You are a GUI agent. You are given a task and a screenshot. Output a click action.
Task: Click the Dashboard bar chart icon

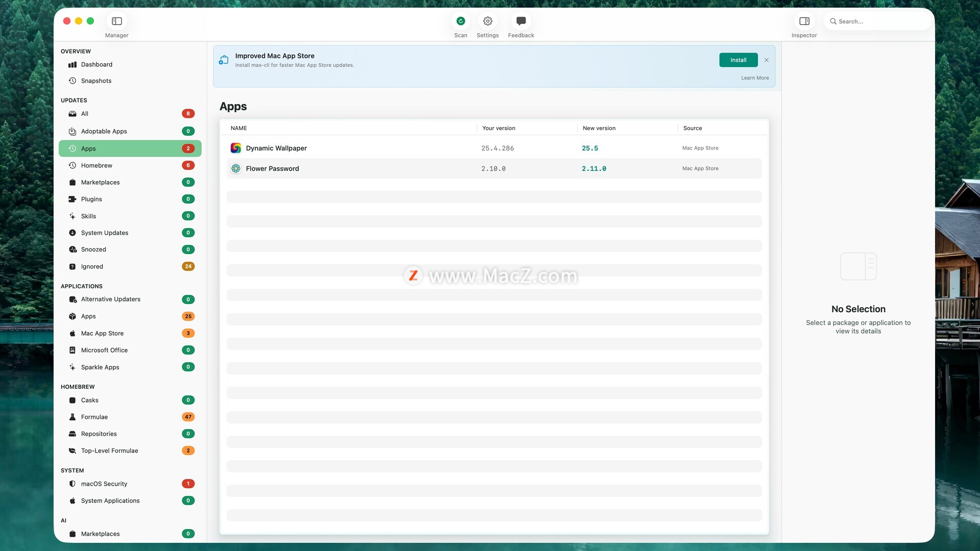pos(72,64)
